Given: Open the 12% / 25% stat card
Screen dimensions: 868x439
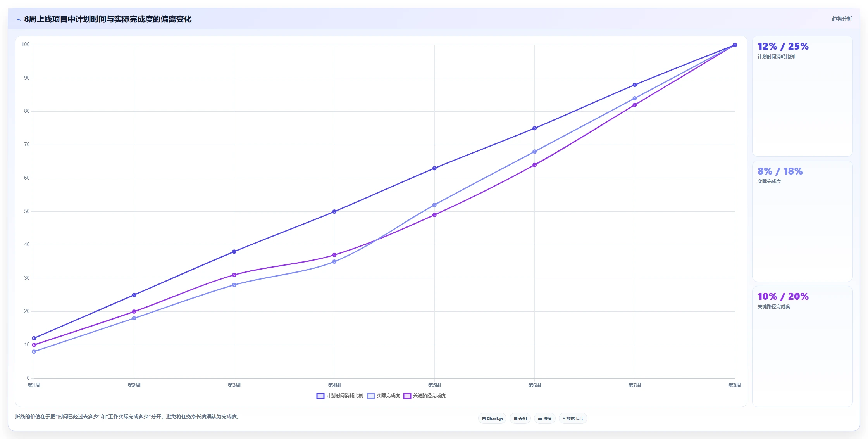Looking at the screenshot, I should (802, 96).
